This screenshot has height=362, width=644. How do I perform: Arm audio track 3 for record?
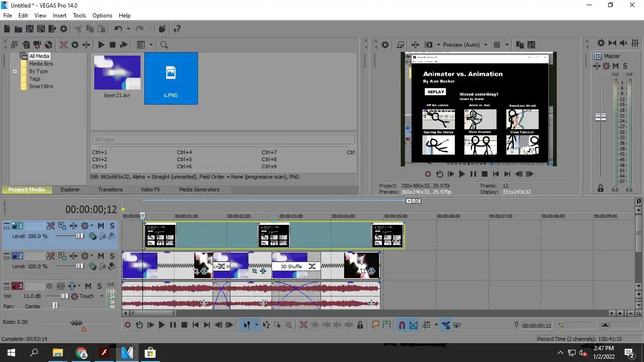click(x=49, y=286)
